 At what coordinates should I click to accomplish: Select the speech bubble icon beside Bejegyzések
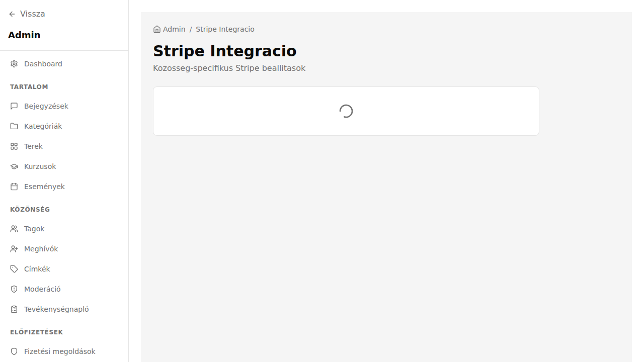14,106
